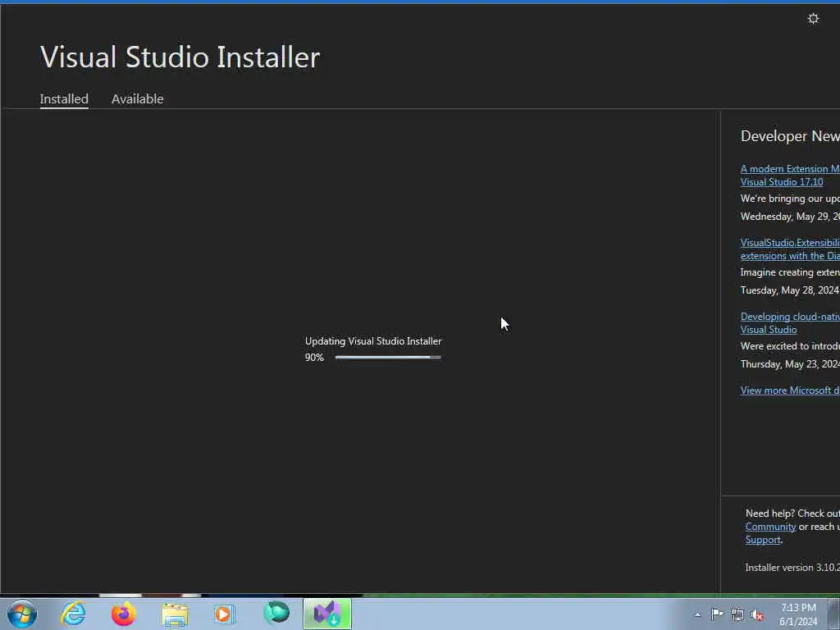The width and height of the screenshot is (840, 630).
Task: Click the Developer News heading
Action: pyautogui.click(x=790, y=136)
